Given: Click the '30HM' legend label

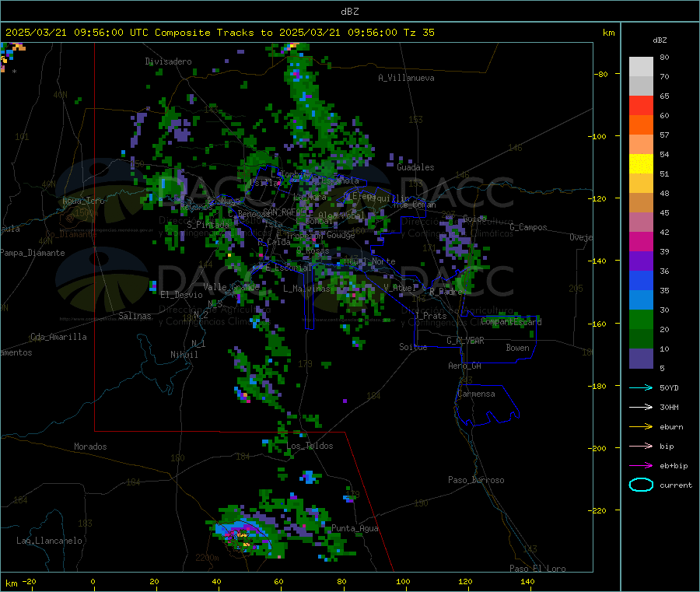Looking at the screenshot, I should 669,407.
